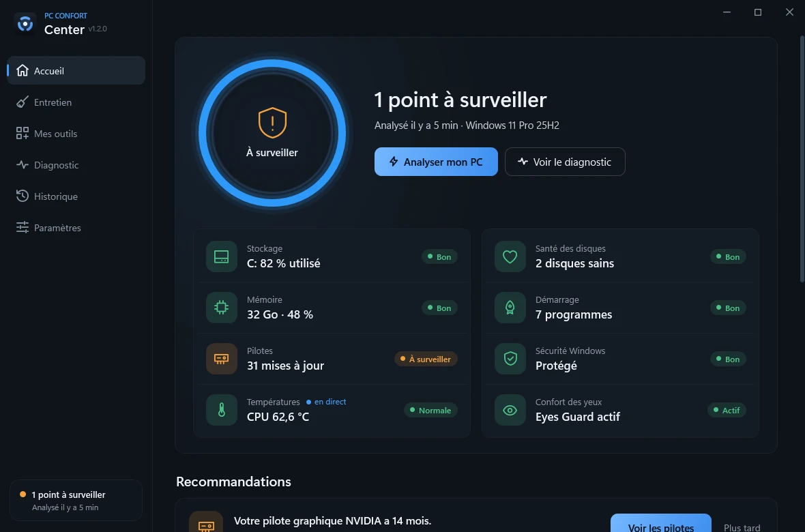Click the Mémoire chip icon
Image resolution: width=805 pixels, height=532 pixels.
221,308
